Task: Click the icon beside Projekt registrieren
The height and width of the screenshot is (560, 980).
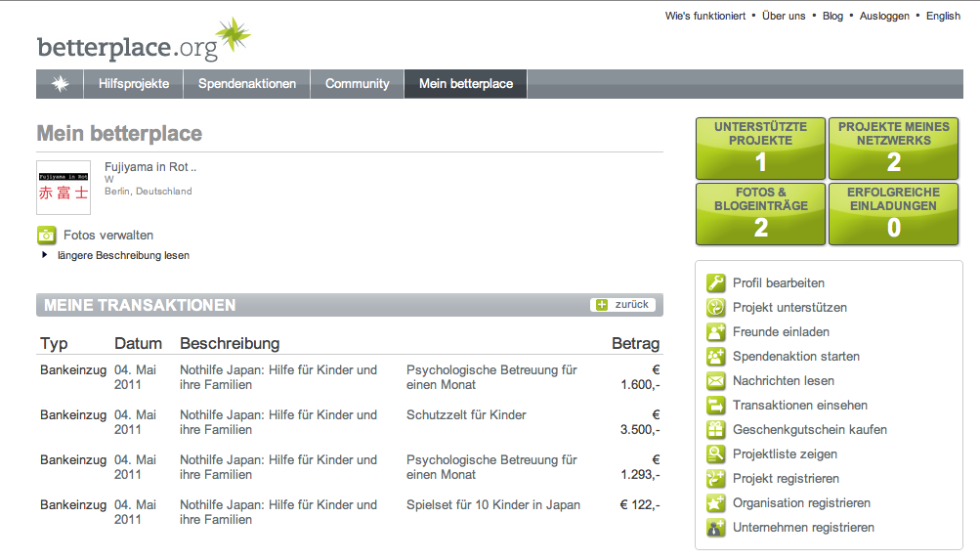Action: (x=715, y=478)
